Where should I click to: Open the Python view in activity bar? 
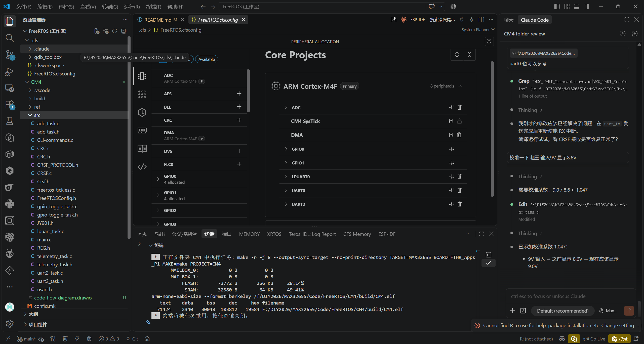pyautogui.click(x=10, y=204)
